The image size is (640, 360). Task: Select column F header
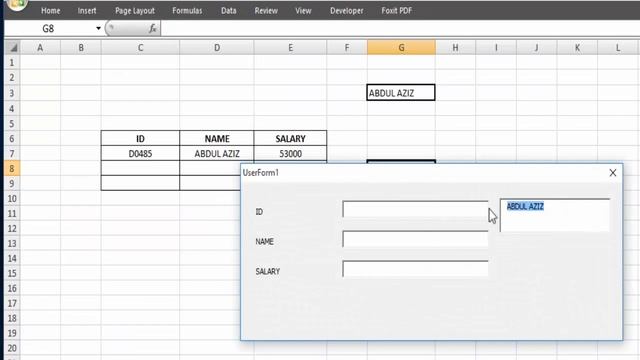(347, 48)
